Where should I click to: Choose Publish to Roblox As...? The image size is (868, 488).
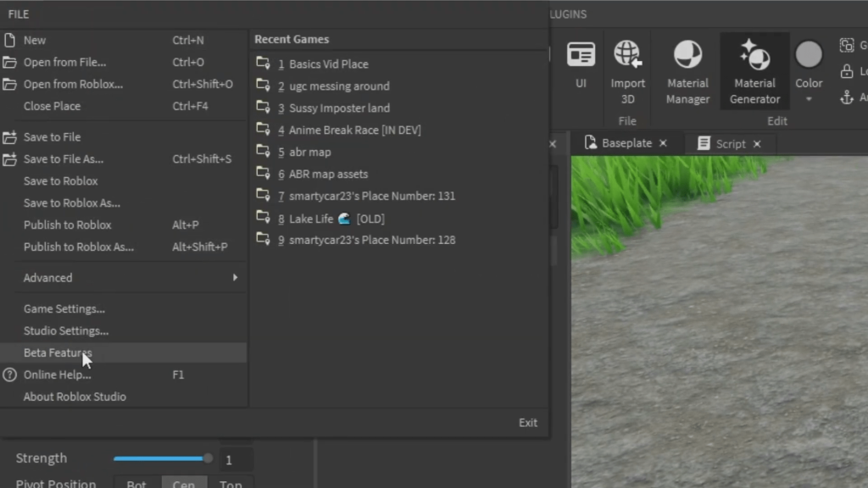pos(79,247)
